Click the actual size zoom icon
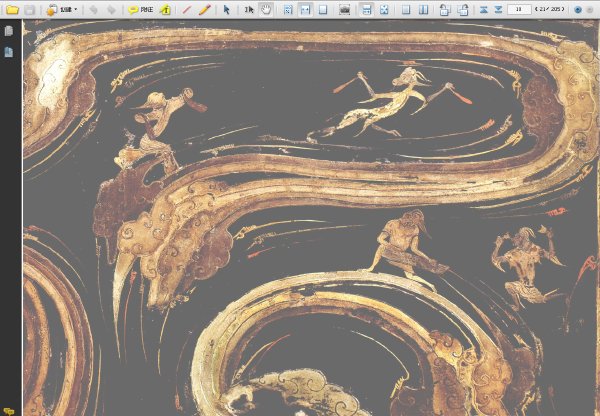Screen dimensions: 600x416 click(288, 10)
